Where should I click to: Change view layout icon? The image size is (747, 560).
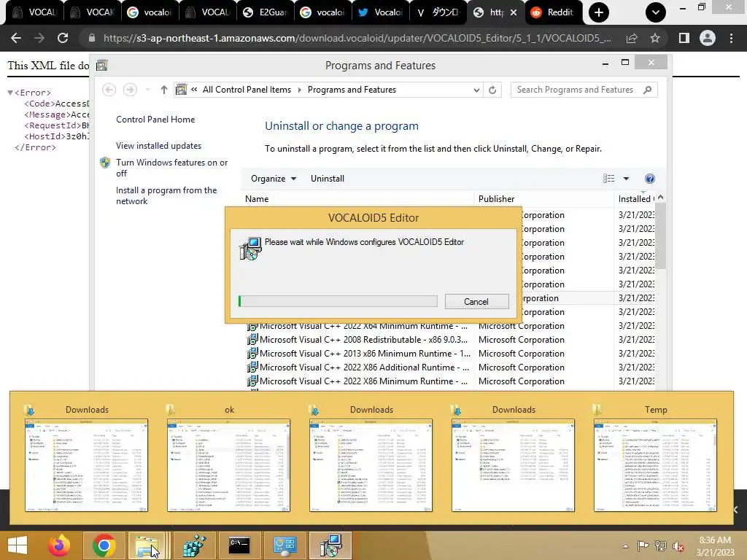point(609,179)
